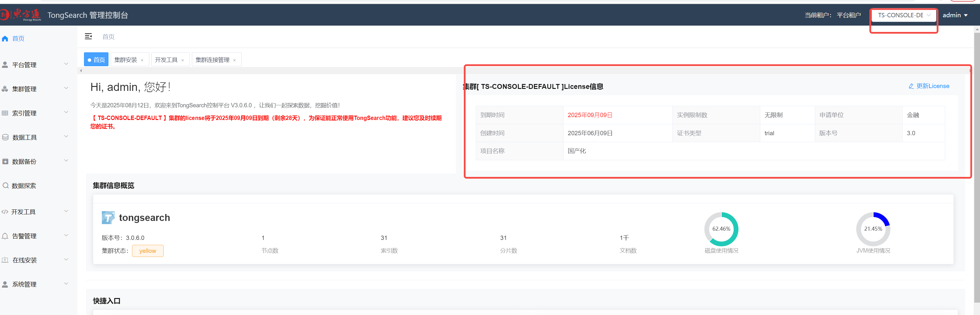
Task: Collapse the sidebar with the hamburger icon
Action: [88, 36]
